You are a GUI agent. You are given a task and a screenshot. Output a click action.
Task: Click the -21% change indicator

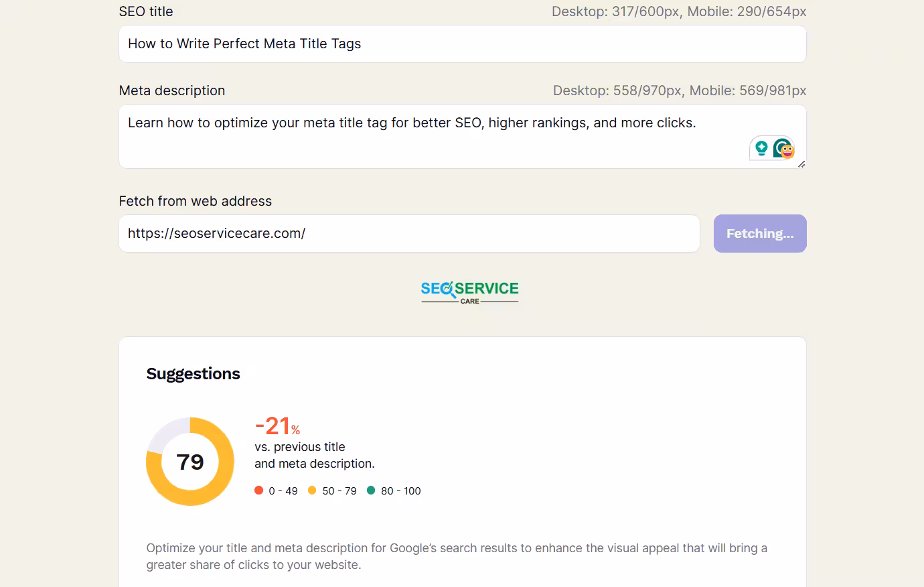tap(277, 426)
